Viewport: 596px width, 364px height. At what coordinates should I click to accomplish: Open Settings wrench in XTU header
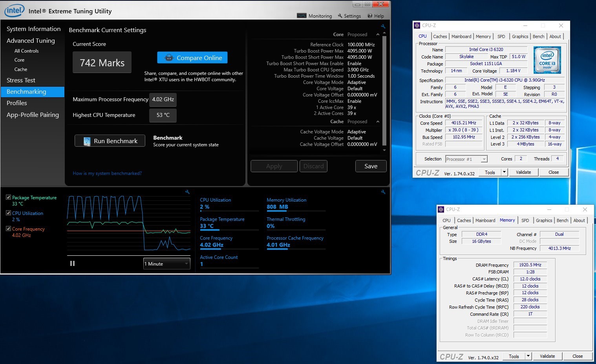pos(340,16)
